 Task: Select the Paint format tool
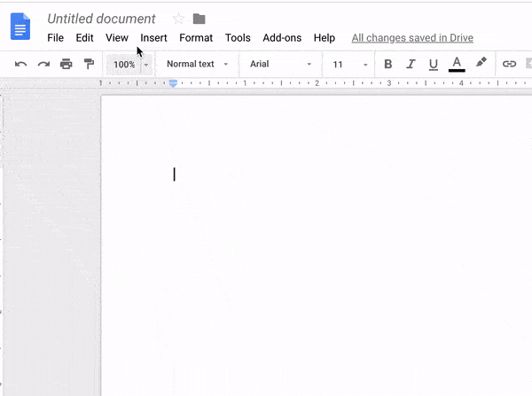click(x=89, y=64)
